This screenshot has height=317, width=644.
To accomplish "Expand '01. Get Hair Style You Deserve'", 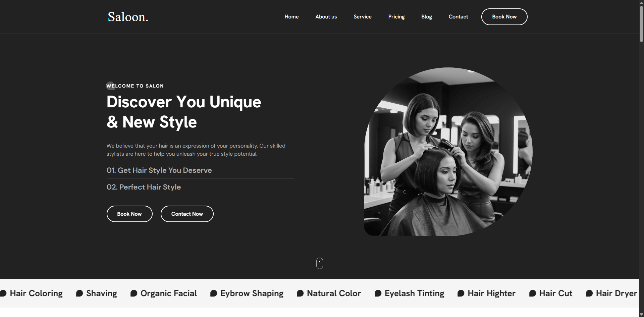I will (159, 170).
